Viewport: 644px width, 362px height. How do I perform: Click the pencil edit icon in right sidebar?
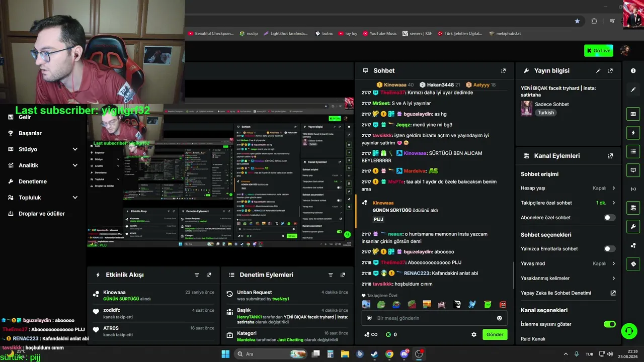(x=633, y=89)
